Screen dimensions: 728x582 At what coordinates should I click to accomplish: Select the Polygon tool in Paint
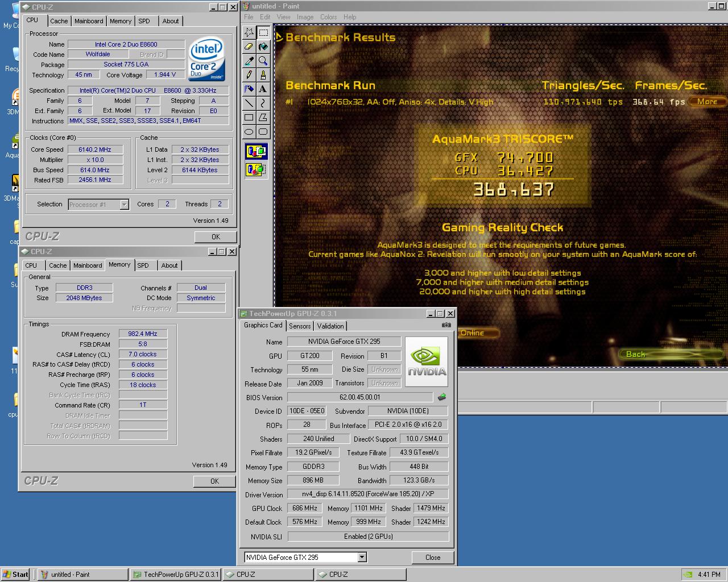[263, 118]
